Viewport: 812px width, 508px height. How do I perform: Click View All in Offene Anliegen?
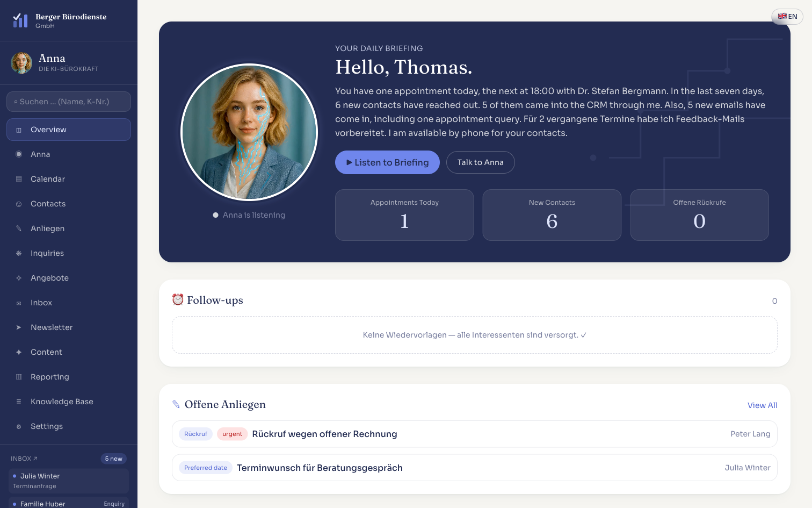point(762,405)
